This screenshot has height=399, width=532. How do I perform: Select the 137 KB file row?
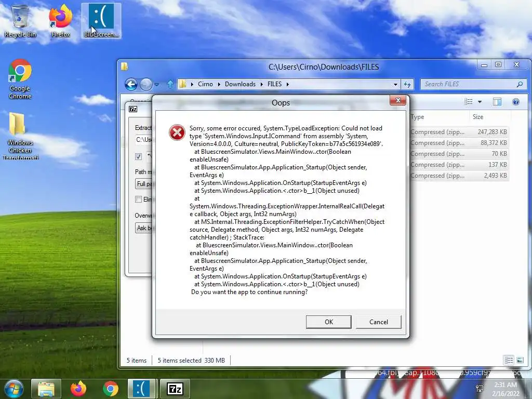point(459,165)
